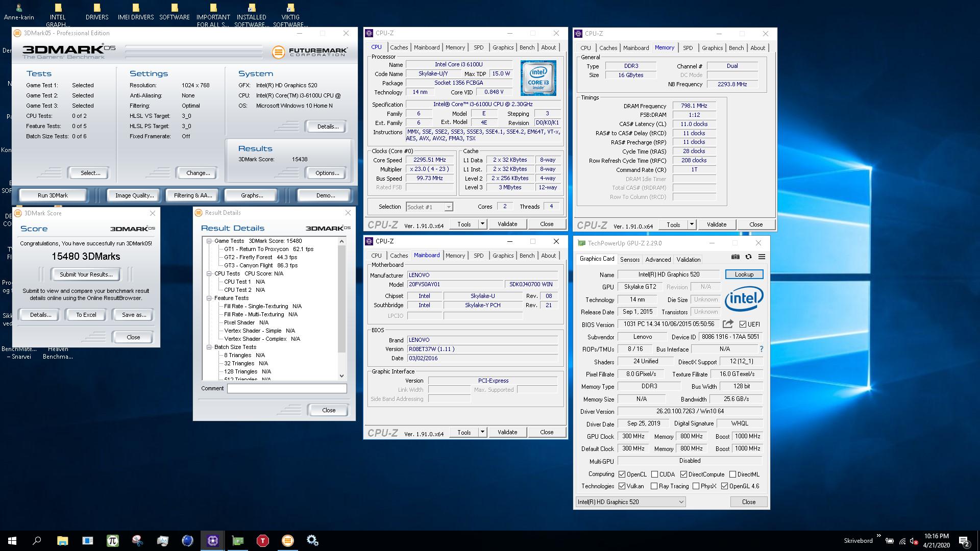Open Bench tab in CPU-Z CPU window

[527, 47]
